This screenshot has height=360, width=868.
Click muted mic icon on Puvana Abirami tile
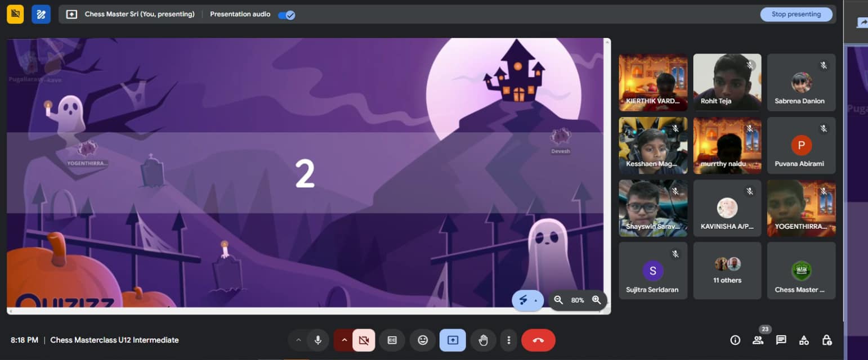pos(824,128)
